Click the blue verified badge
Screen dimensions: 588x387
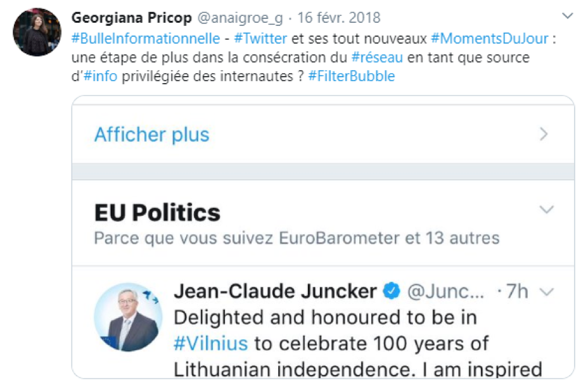pos(393,291)
